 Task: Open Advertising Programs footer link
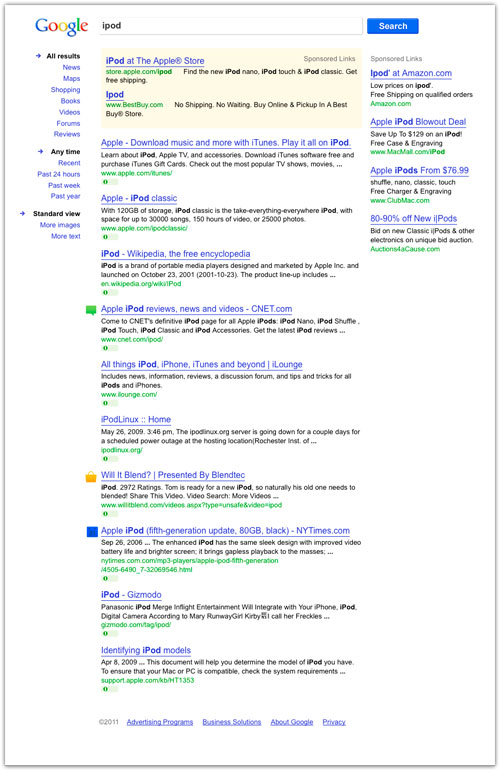[x=160, y=722]
